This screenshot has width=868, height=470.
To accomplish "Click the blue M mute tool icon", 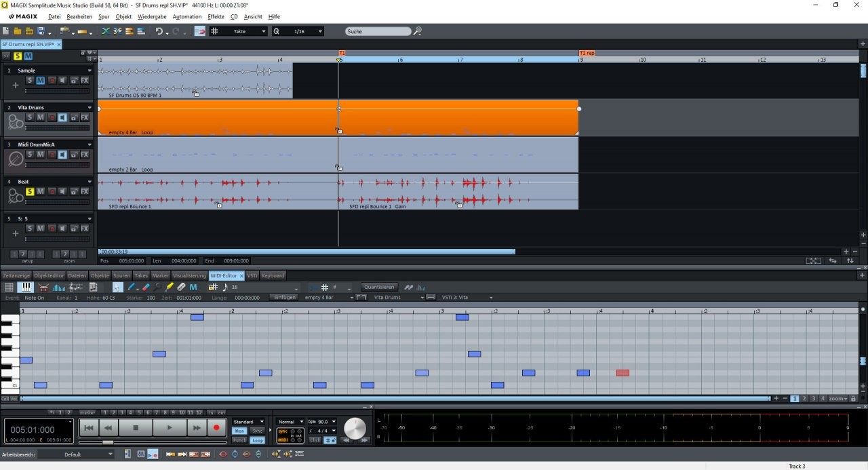I will tap(193, 288).
